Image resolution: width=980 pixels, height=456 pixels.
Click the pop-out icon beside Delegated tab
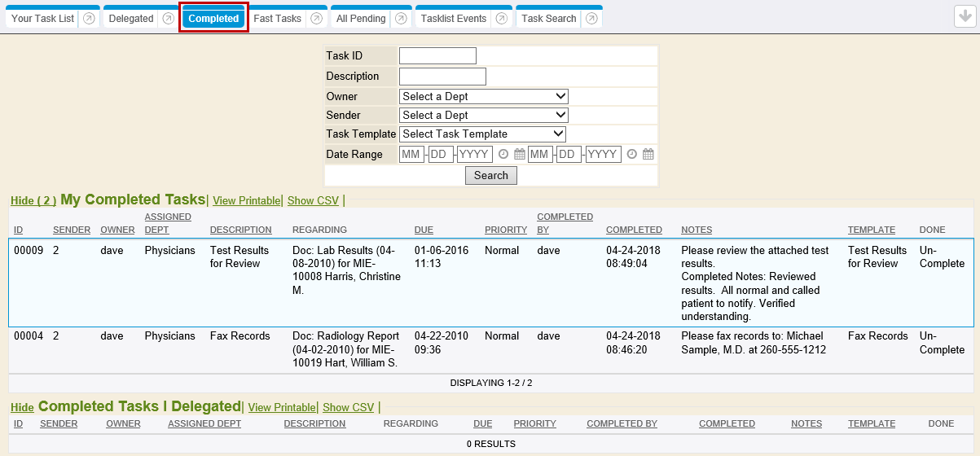168,19
